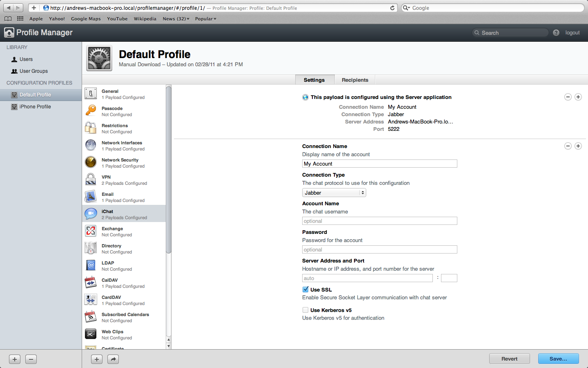
Task: Click the logout link
Action: 572,33
